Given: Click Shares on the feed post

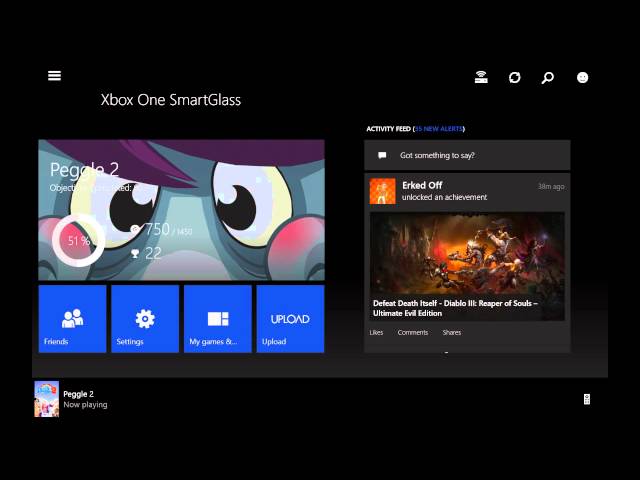Looking at the screenshot, I should pos(451,333).
